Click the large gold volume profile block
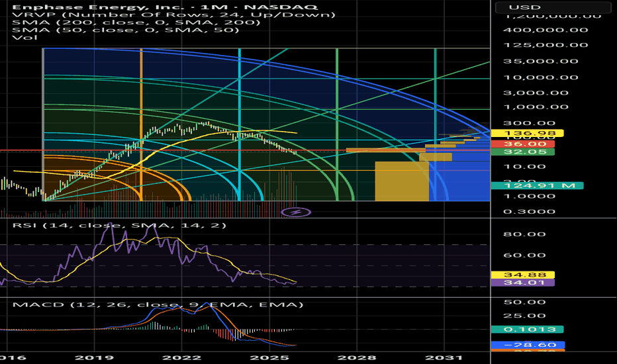Image resolution: width=617 pixels, height=364 pixels. 401,181
